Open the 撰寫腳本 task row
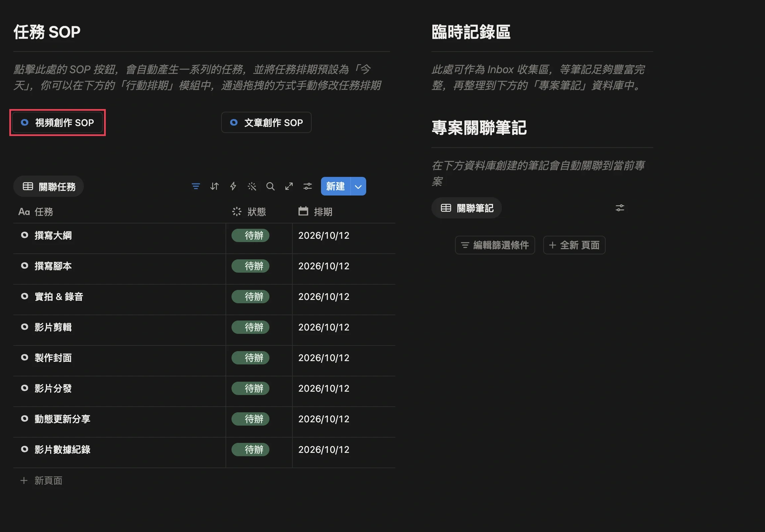The height and width of the screenshot is (532, 765). click(x=53, y=266)
